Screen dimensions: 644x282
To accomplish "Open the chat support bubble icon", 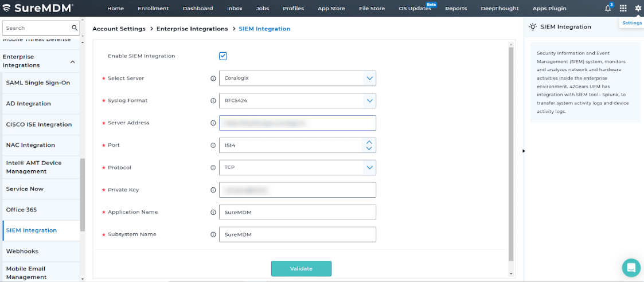I will pyautogui.click(x=631, y=268).
